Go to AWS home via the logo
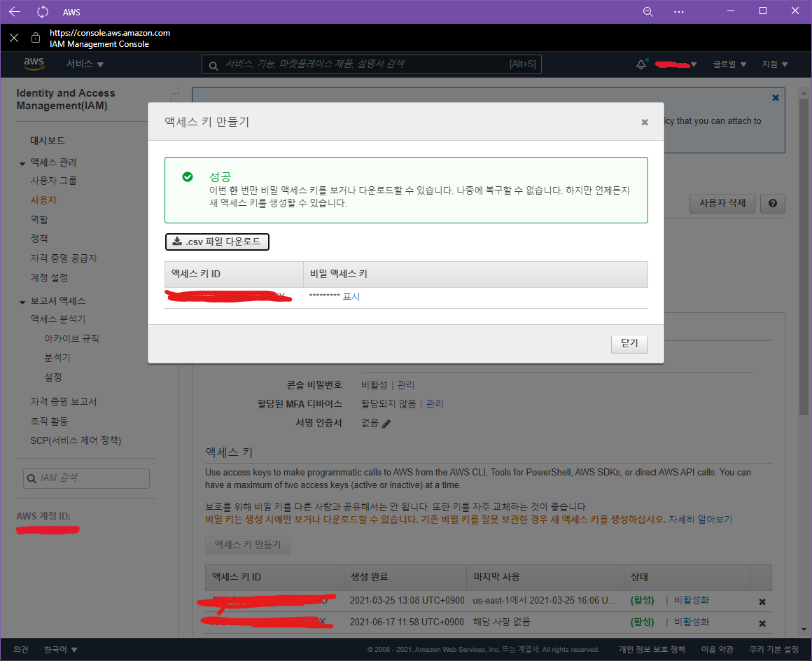This screenshot has width=812, height=661. (x=34, y=64)
